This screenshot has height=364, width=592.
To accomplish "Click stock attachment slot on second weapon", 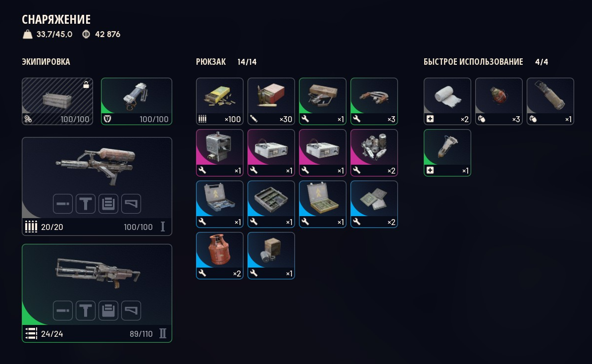I will [131, 311].
